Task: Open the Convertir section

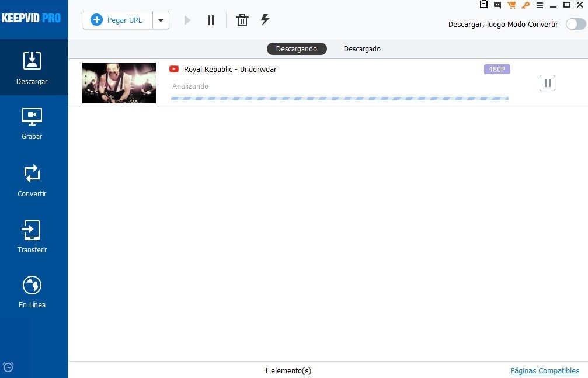Action: 32,180
